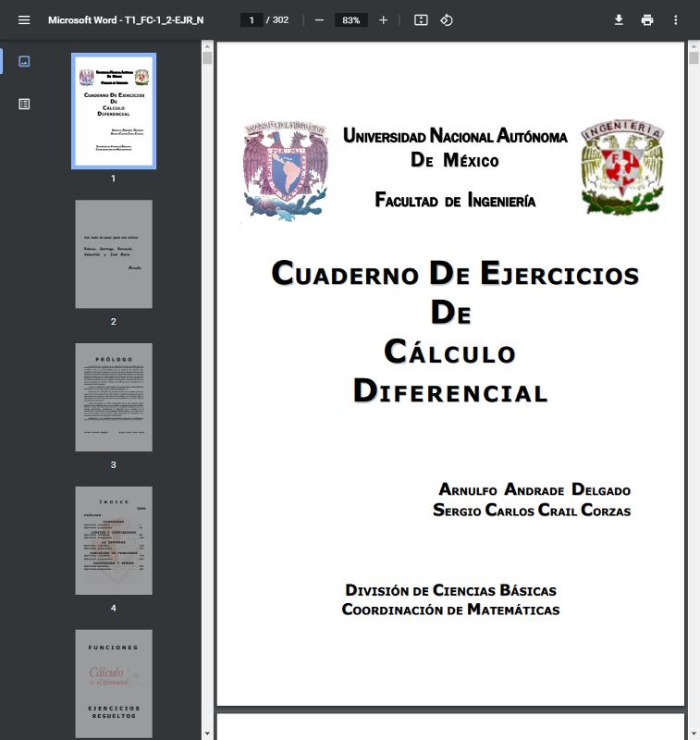Click document scrollbar up arrow

(x=694, y=45)
